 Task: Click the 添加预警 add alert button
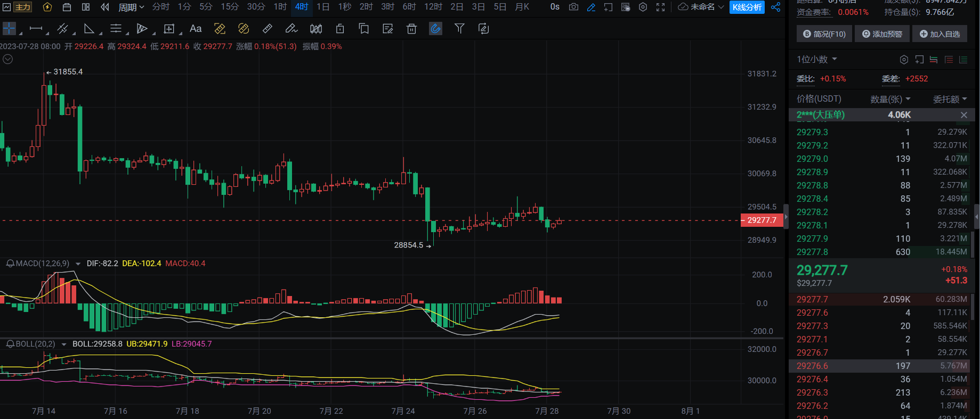882,34
